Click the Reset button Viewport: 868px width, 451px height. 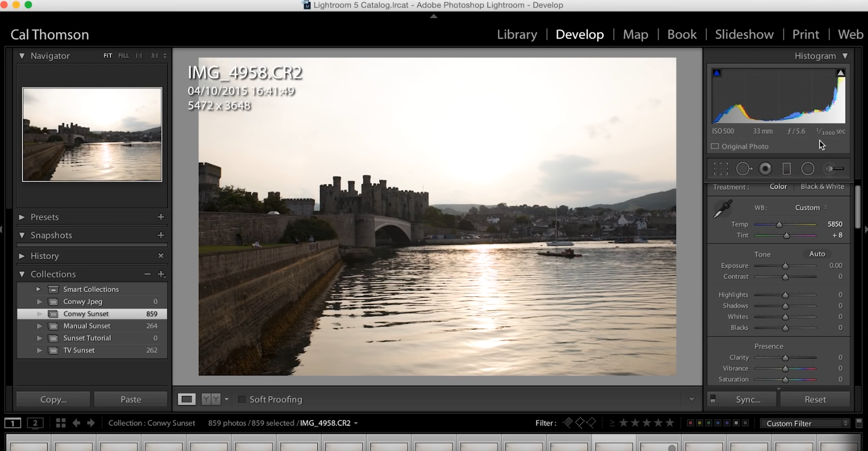[815, 399]
